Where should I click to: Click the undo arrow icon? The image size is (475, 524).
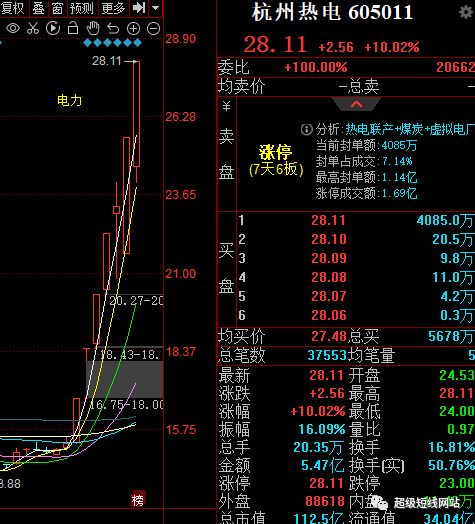pyautogui.click(x=113, y=29)
